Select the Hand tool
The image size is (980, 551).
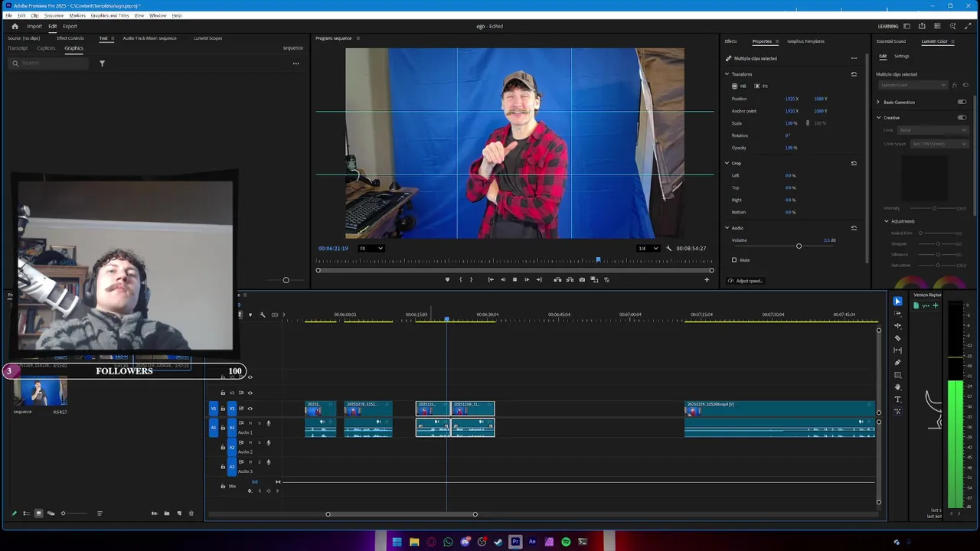(897, 387)
